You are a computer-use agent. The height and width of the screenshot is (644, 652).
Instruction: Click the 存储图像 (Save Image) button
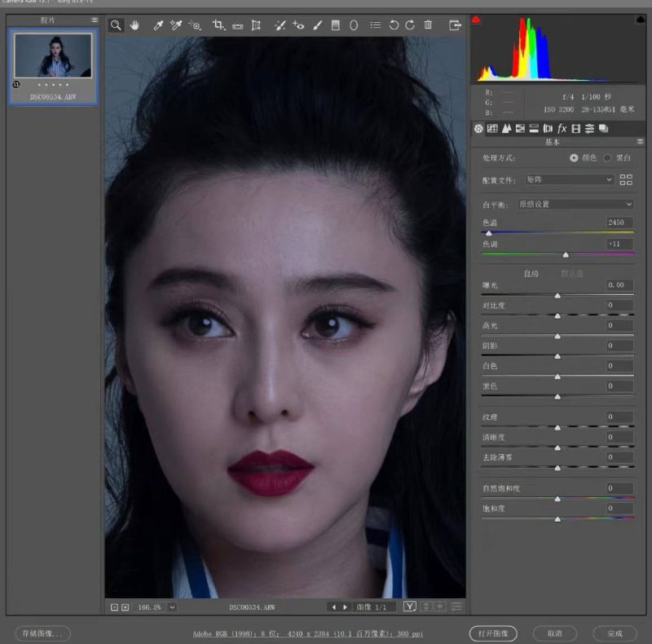[x=42, y=633]
